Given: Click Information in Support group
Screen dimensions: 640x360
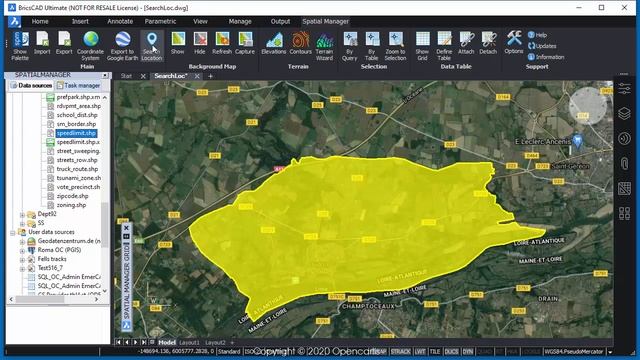Looking at the screenshot, I should point(546,57).
